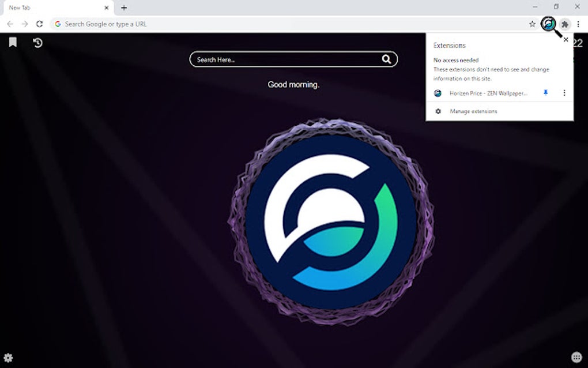Click the Manage extensions gear icon
The height and width of the screenshot is (368, 588).
[x=438, y=111]
